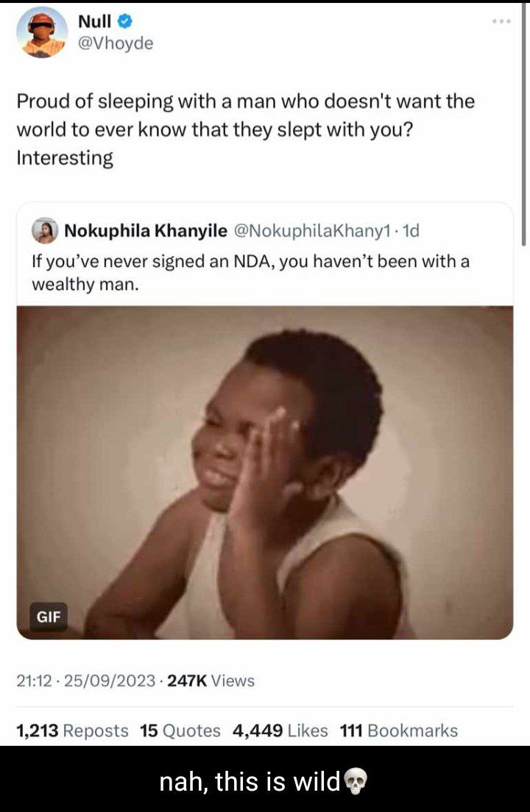The height and width of the screenshot is (812, 530).
Task: View the 247K Views analytics
Action: [x=211, y=680]
